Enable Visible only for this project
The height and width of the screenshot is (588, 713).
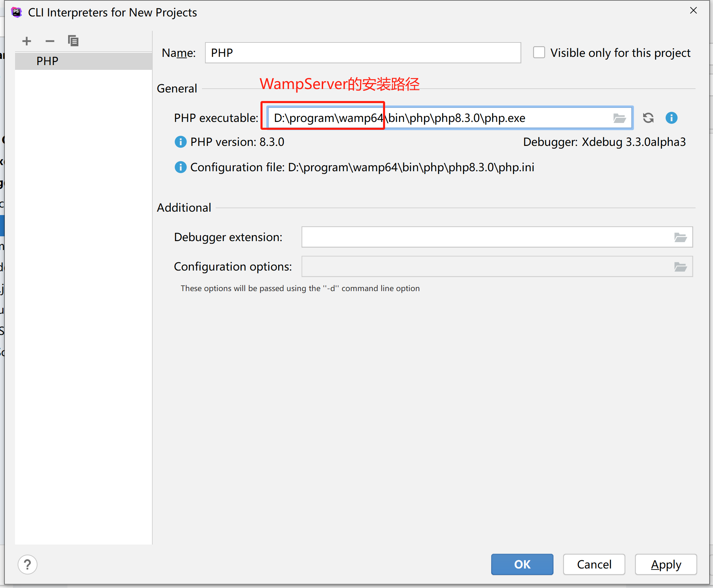[x=539, y=53]
